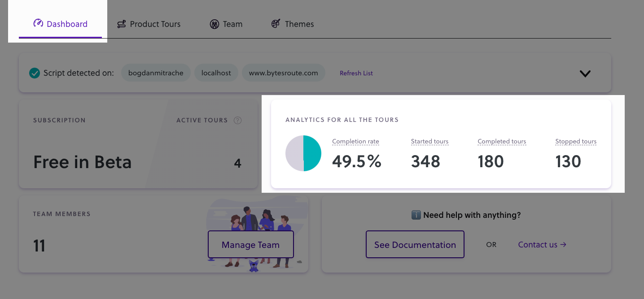Click the Refresh List link

click(356, 73)
